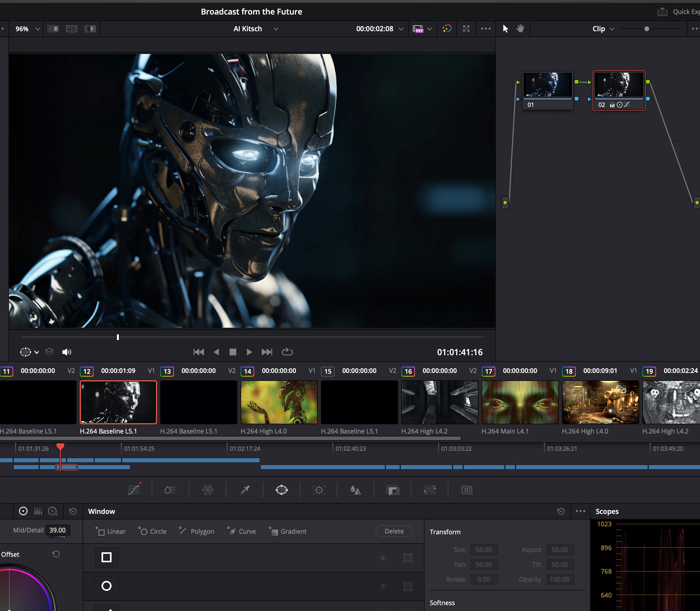Select node 01 in the node graph

click(548, 90)
